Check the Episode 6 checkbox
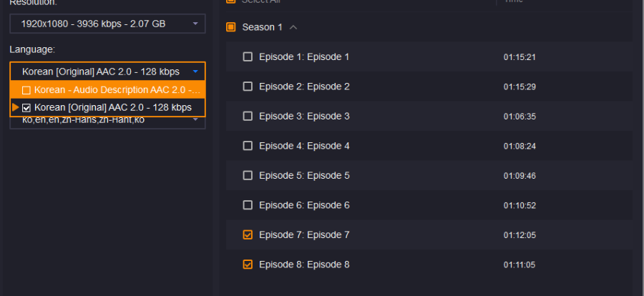This screenshot has width=644, height=296. (248, 205)
